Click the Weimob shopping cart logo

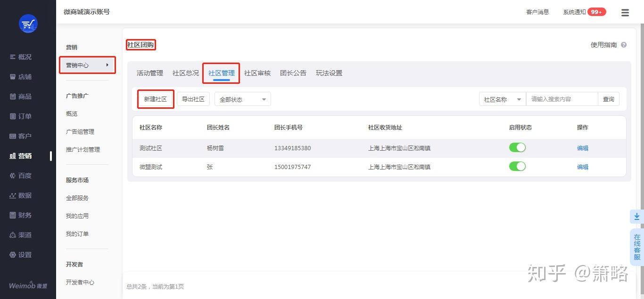tap(28, 24)
